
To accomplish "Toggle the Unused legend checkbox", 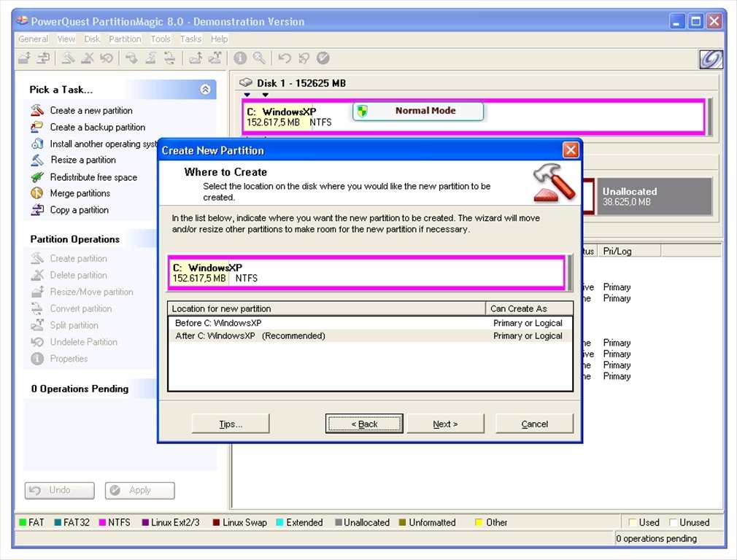I will click(x=673, y=522).
